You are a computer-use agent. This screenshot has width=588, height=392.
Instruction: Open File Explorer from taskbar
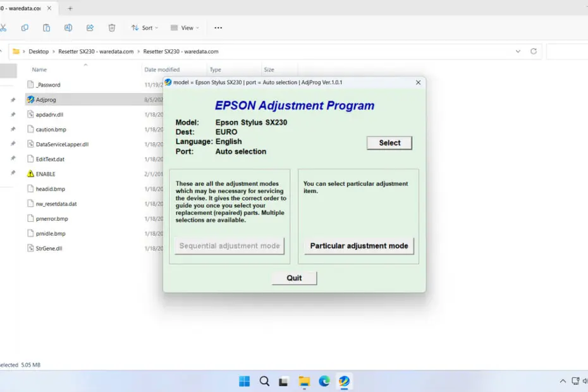(304, 381)
